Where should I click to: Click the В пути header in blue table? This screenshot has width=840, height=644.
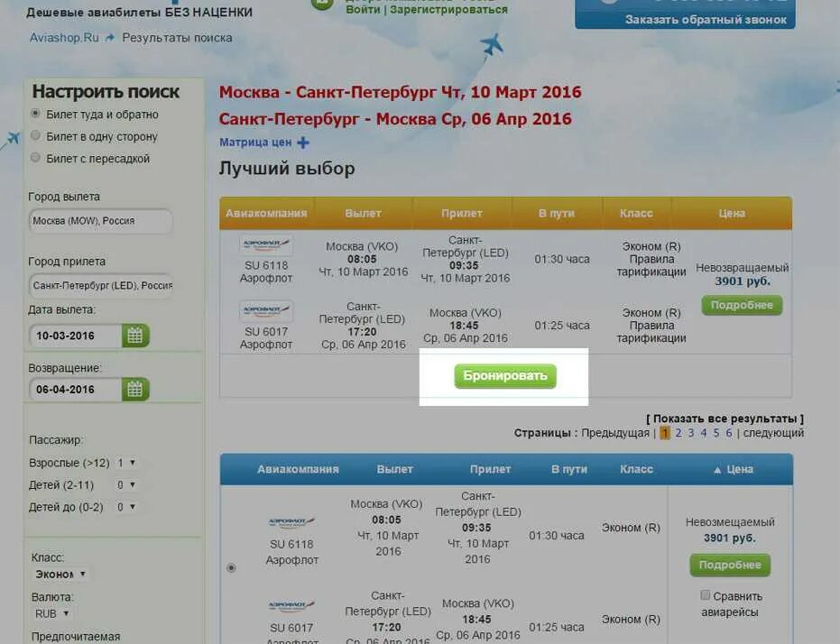569,470
